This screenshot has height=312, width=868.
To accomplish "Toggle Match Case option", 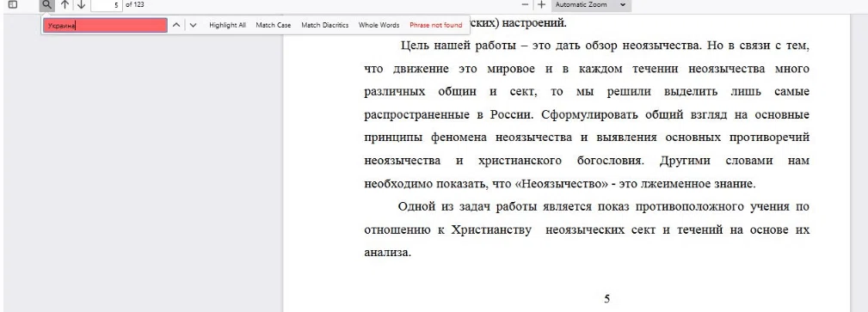I will pyautogui.click(x=274, y=25).
